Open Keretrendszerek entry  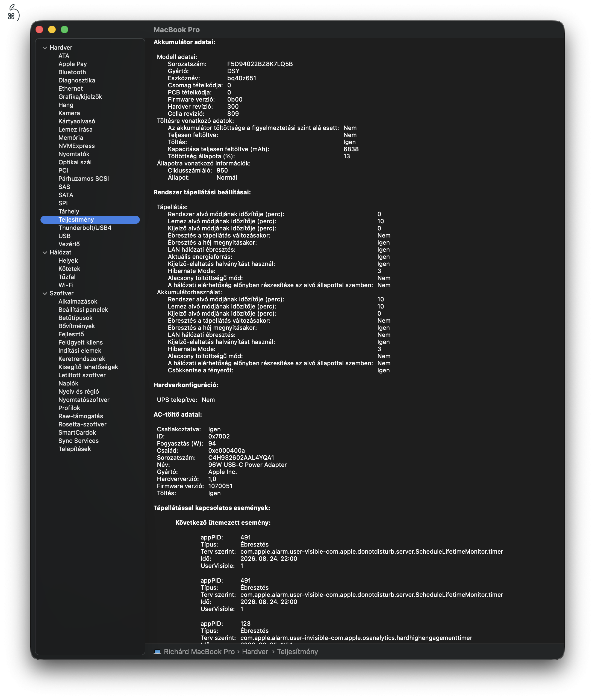click(x=82, y=359)
